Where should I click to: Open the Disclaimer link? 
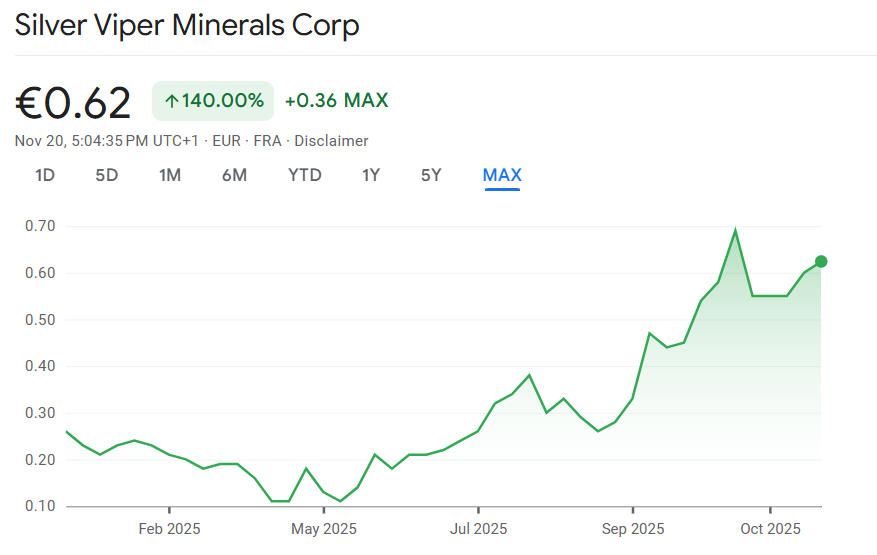click(331, 141)
